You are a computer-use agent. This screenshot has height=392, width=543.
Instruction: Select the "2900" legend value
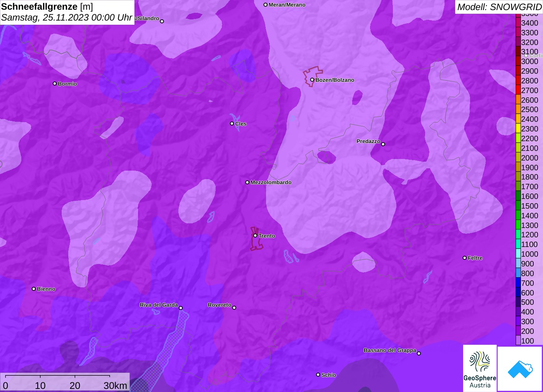[529, 71]
